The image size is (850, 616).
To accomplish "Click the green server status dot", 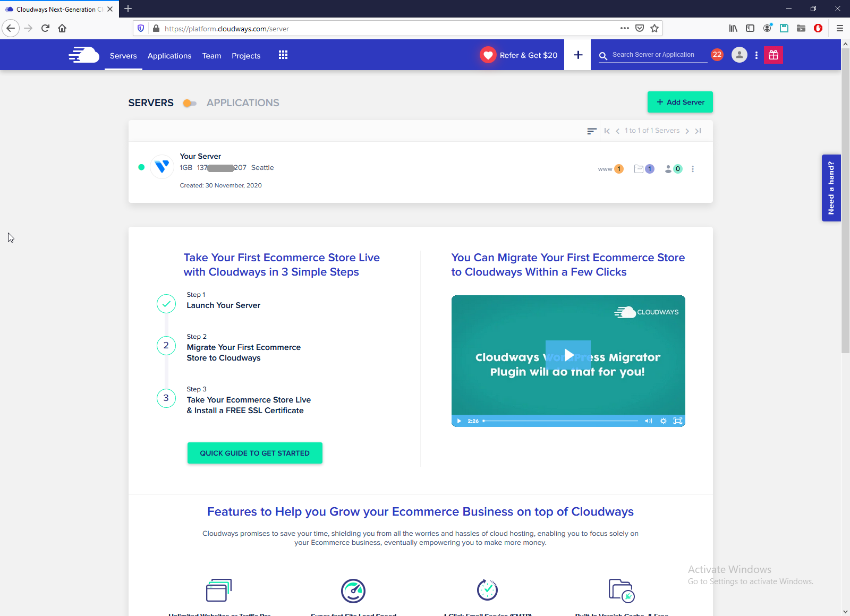I will pyautogui.click(x=141, y=167).
